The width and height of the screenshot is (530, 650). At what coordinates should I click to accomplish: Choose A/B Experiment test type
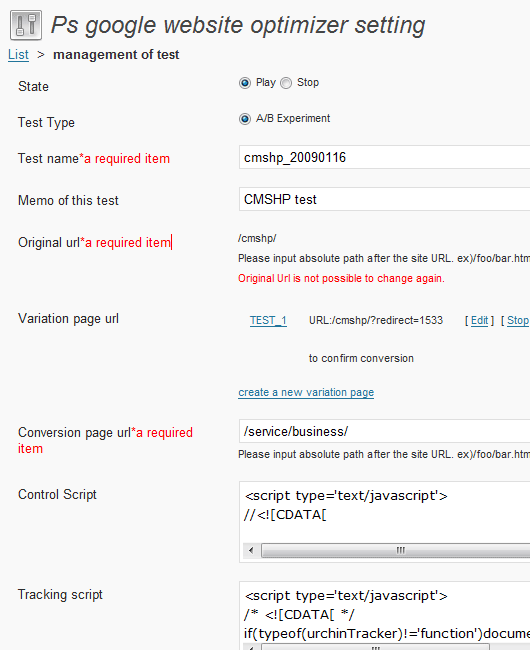click(x=245, y=119)
